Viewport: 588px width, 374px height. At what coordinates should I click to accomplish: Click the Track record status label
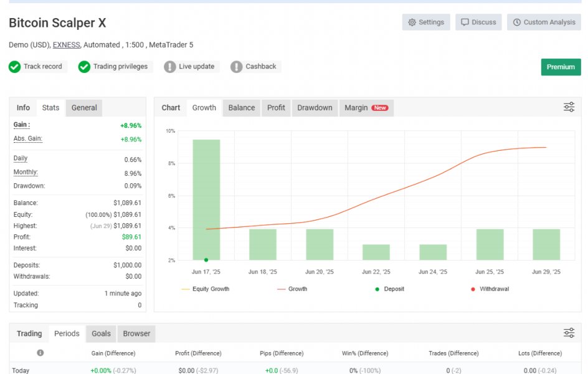43,67
